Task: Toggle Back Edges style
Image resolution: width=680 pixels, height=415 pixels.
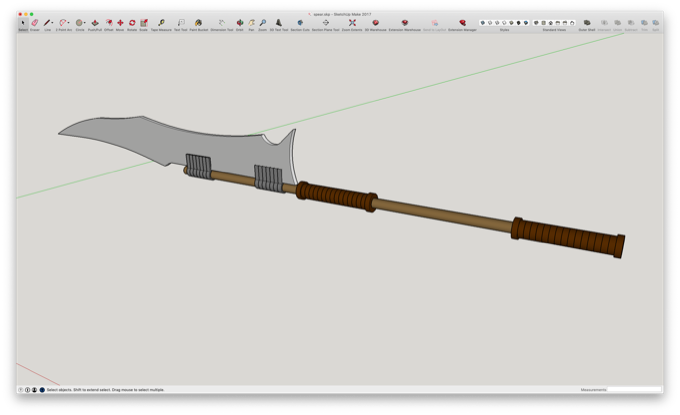Action: coord(490,23)
